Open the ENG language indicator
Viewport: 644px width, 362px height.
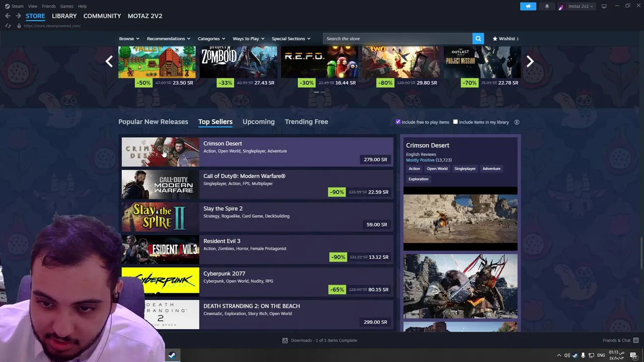[601, 355]
